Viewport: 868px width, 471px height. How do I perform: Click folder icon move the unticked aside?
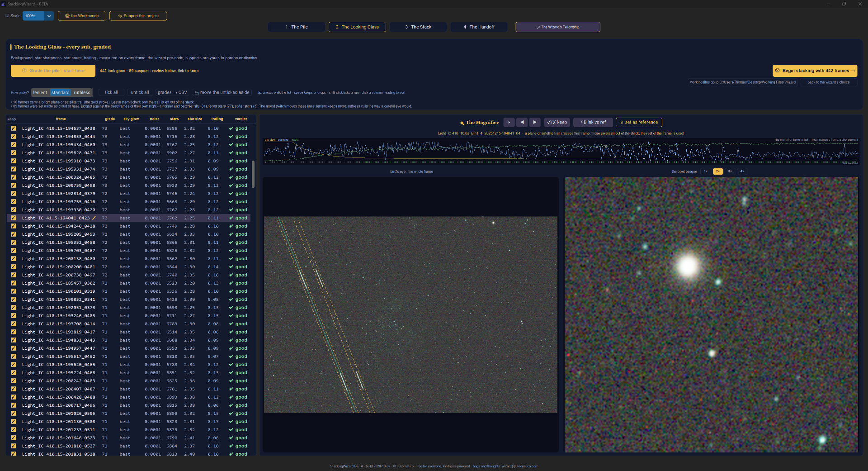[x=197, y=93]
